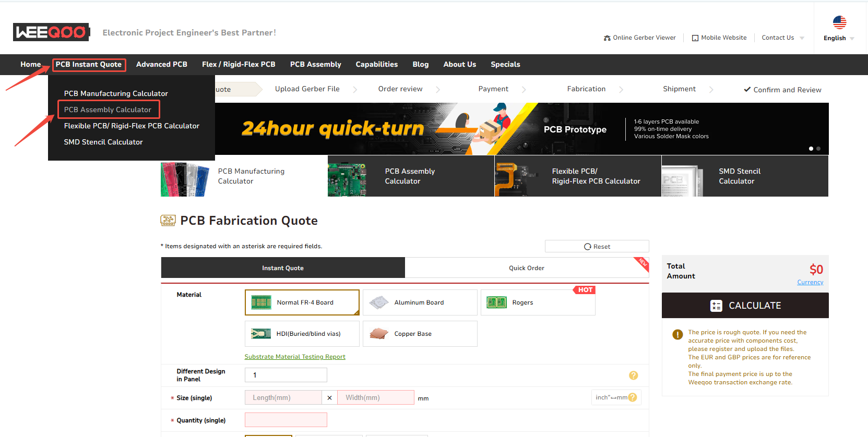This screenshot has width=868, height=437.
Task: Click the US flag language icon
Action: click(x=839, y=22)
